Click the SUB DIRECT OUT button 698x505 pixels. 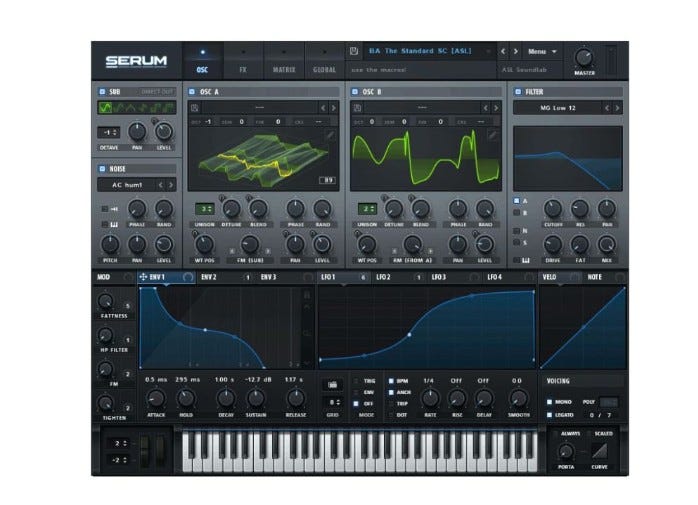coord(157,92)
